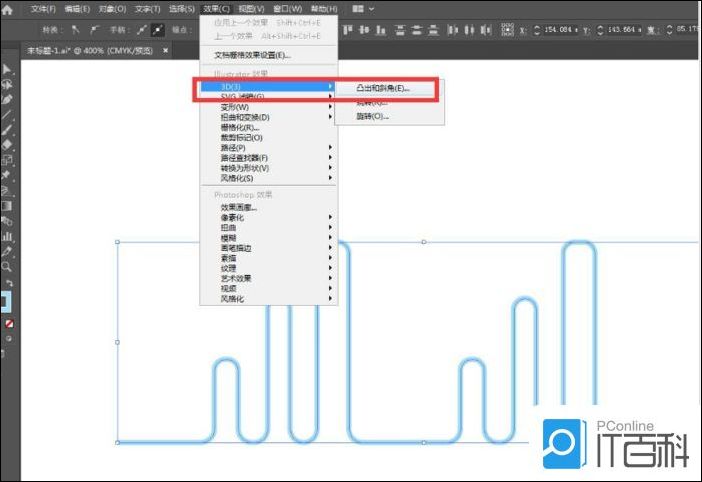
Task: Expand the 扭曲和变换(D) submenu
Action: coord(269,117)
